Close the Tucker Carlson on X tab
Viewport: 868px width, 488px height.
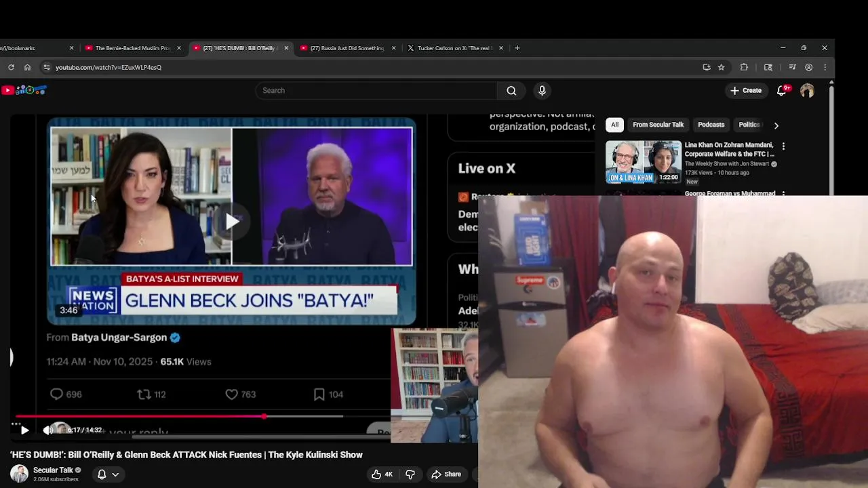point(501,48)
